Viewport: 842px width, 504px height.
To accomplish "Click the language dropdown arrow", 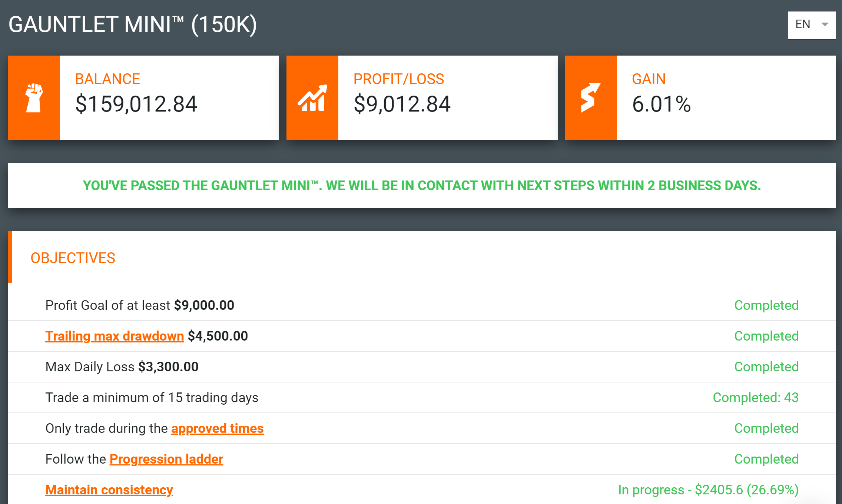I will 825,25.
